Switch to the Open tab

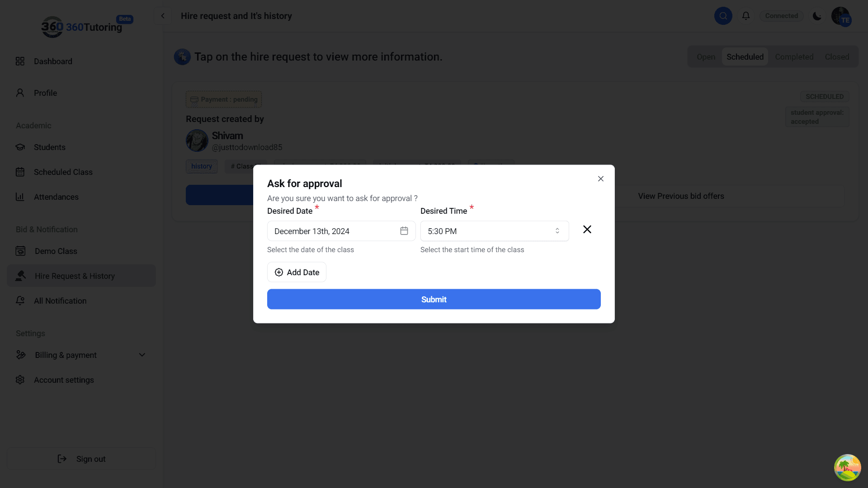(x=706, y=57)
